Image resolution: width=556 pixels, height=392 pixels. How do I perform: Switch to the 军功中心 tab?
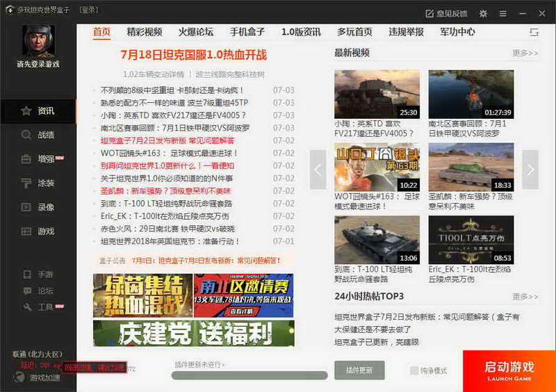click(x=457, y=32)
